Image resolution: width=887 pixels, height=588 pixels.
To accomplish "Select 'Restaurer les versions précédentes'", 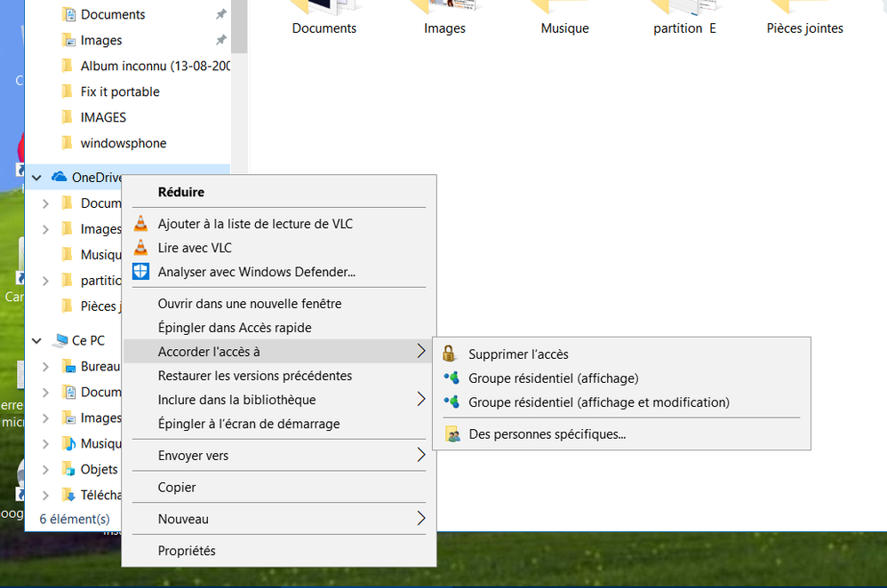I will coord(254,376).
